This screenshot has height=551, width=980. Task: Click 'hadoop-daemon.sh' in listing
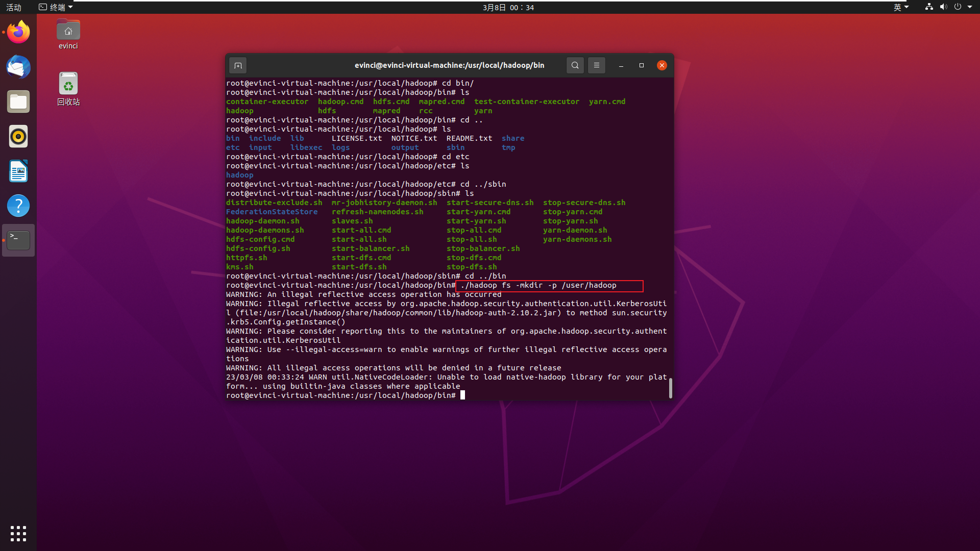tap(263, 221)
